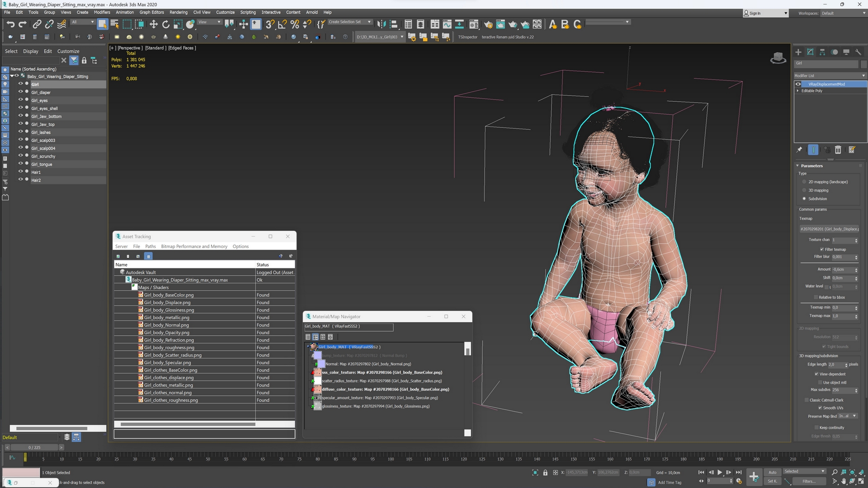Collapse the Parameters rollout
Image resolution: width=868 pixels, height=488 pixels.
click(798, 166)
